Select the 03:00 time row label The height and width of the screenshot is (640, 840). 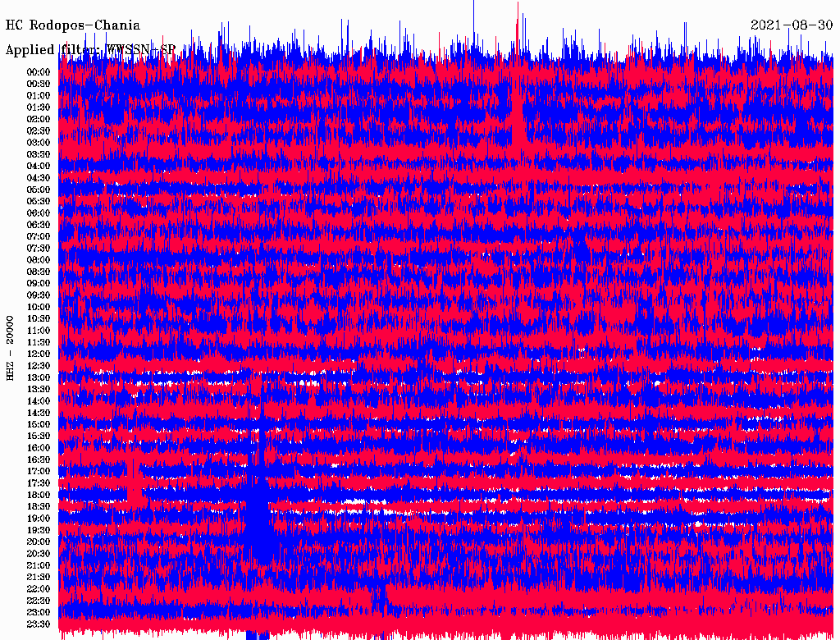pyautogui.click(x=39, y=143)
